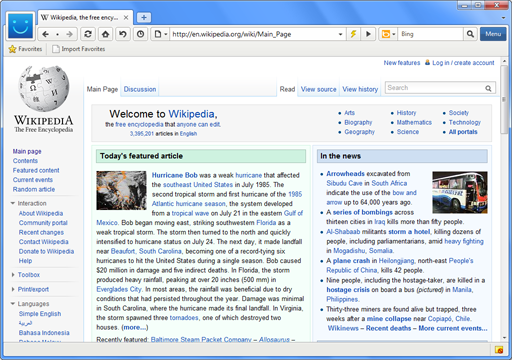The height and width of the screenshot is (360, 512).
Task: Click the magnifier search button beside Bing
Action: [x=470, y=34]
